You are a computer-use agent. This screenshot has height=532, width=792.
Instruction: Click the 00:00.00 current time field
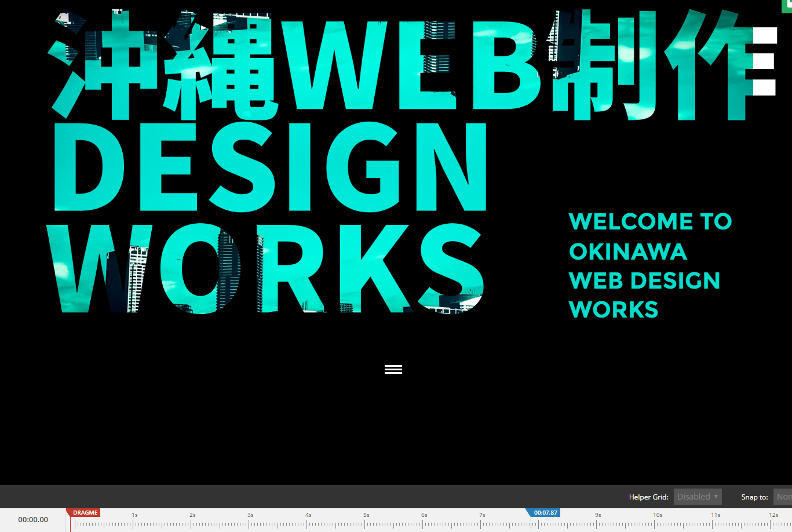(33, 520)
